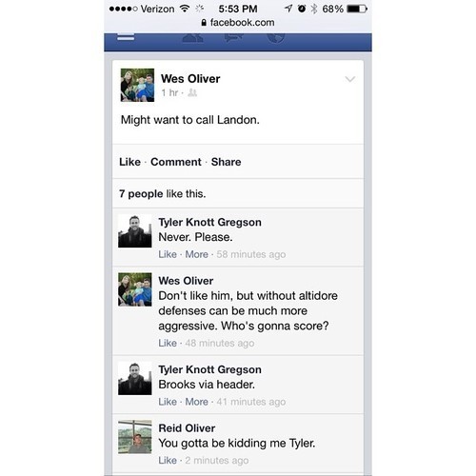Viewport: 476px width, 476px height.
Task: Tap the facebook.com address bar
Action: (x=238, y=23)
